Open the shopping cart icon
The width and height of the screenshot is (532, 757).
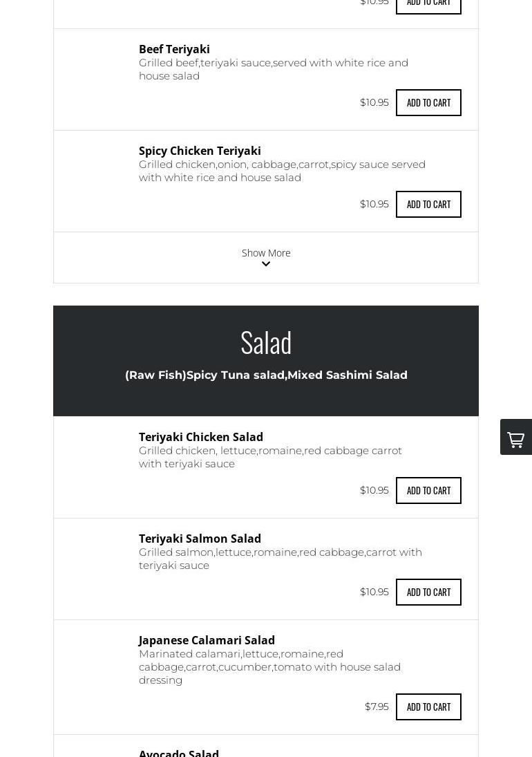tap(515, 438)
